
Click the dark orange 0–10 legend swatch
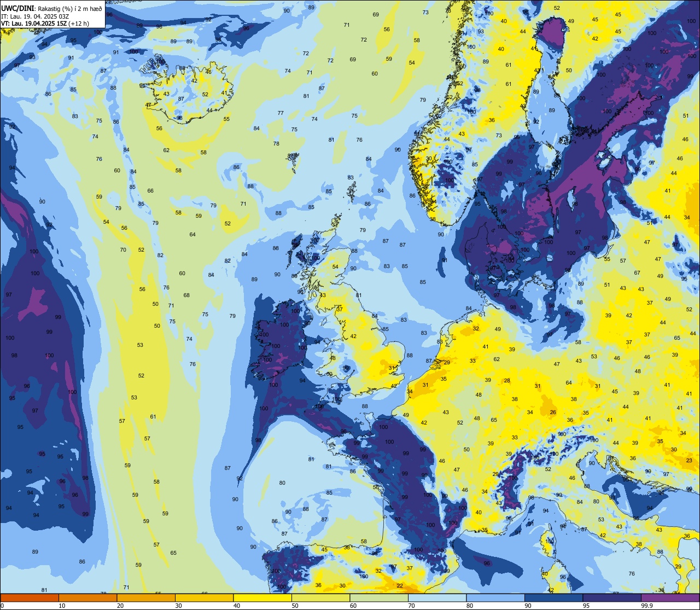(30, 597)
